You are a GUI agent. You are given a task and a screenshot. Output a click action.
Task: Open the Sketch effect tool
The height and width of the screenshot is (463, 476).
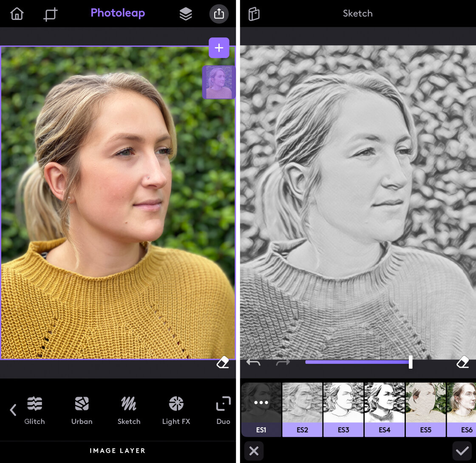pos(129,410)
